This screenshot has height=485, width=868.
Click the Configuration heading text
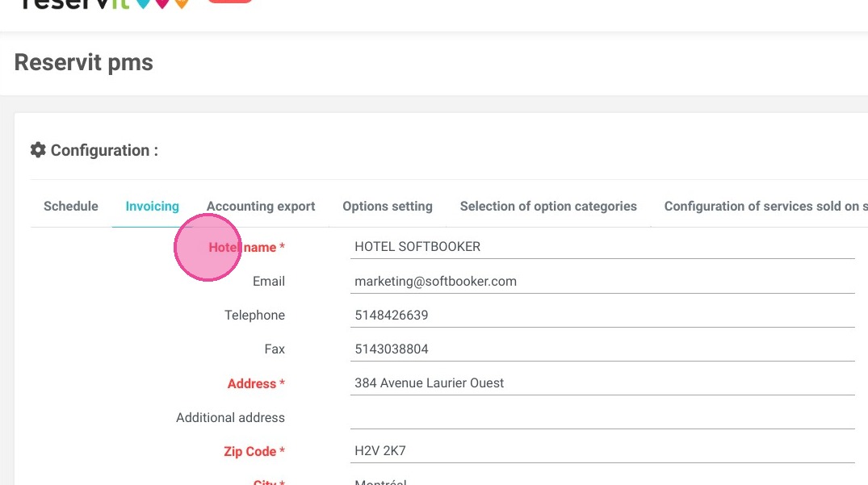click(104, 150)
